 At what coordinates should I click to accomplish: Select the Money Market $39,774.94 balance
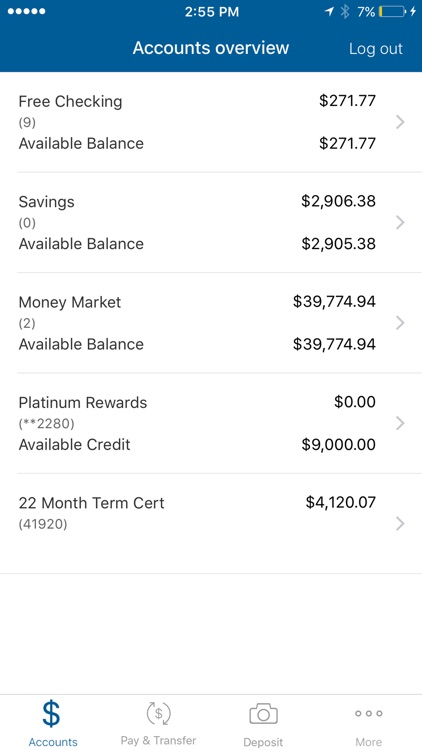click(334, 302)
